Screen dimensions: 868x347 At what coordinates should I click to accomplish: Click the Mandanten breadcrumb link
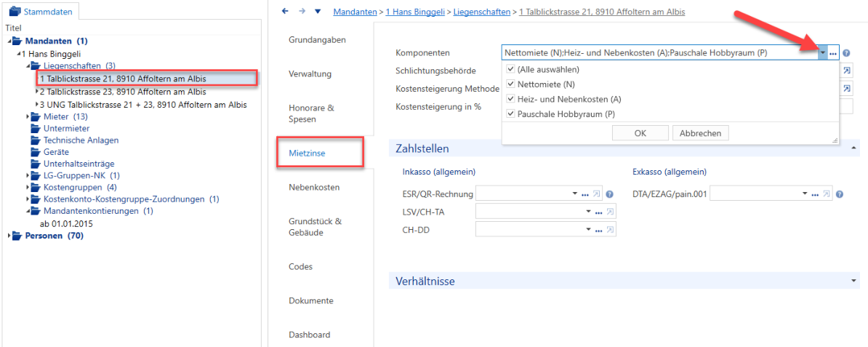354,11
